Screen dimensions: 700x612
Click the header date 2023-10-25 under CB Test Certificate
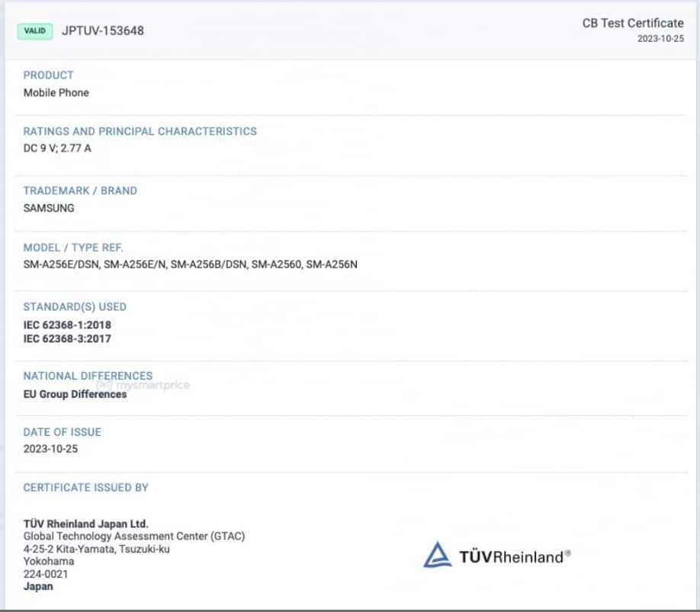click(x=660, y=39)
